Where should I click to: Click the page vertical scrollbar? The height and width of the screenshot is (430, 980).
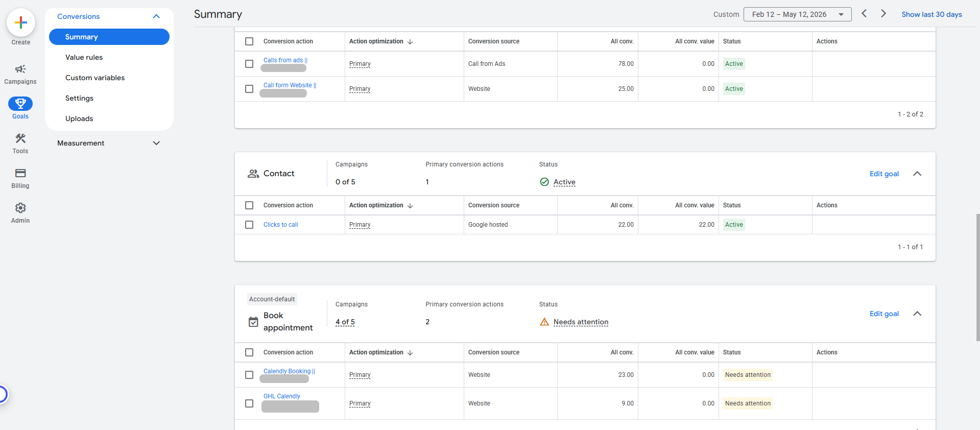click(977, 277)
